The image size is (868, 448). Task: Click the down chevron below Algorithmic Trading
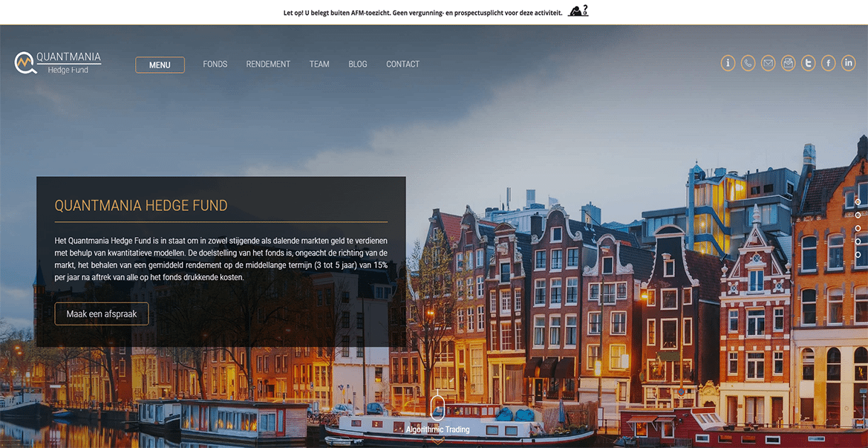pyautogui.click(x=438, y=441)
